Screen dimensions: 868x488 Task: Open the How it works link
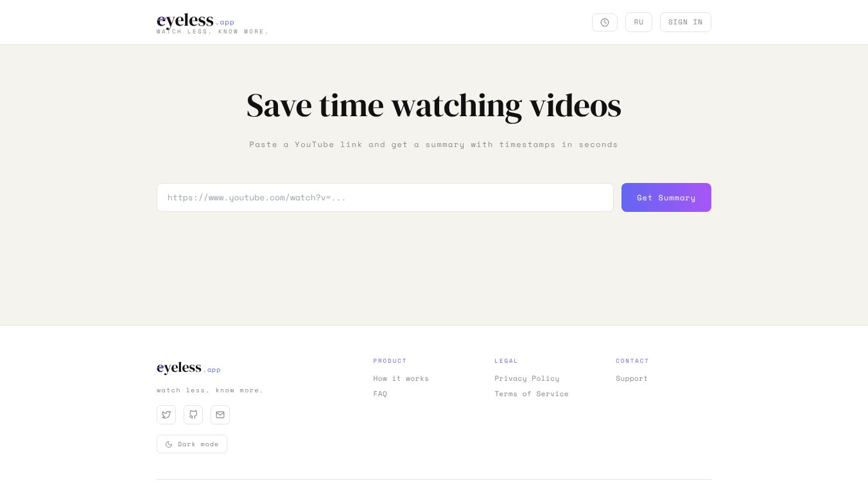[x=401, y=379]
